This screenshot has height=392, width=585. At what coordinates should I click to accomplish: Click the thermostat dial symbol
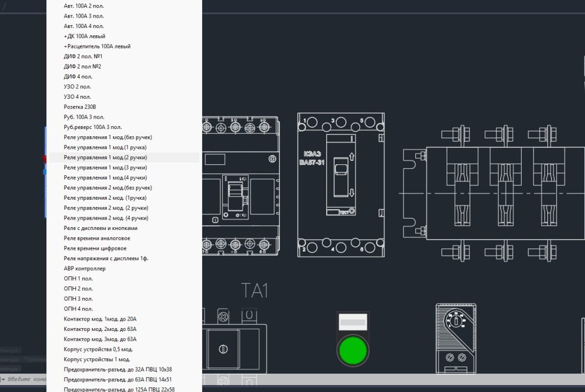(x=455, y=321)
